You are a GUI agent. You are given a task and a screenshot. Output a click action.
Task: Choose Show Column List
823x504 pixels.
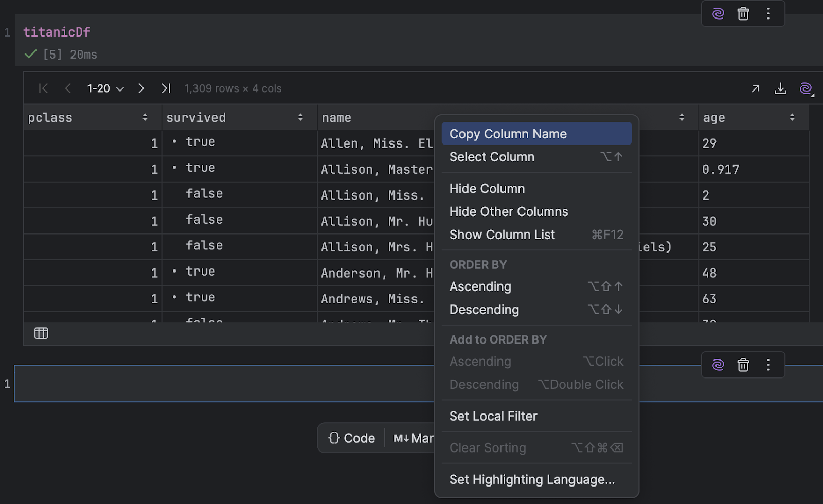(536, 235)
